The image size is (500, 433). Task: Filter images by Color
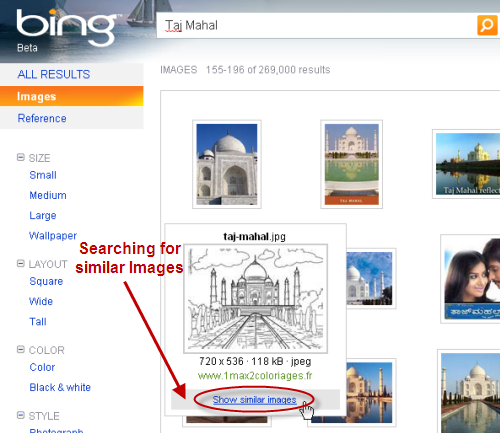pyautogui.click(x=42, y=367)
